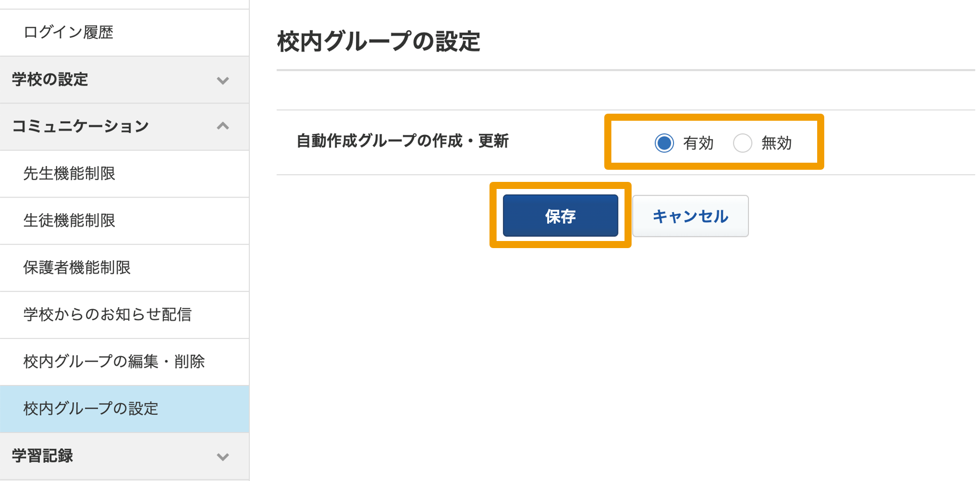Expand 学習記録 with its down chevron
The image size is (980, 481).
(x=223, y=457)
